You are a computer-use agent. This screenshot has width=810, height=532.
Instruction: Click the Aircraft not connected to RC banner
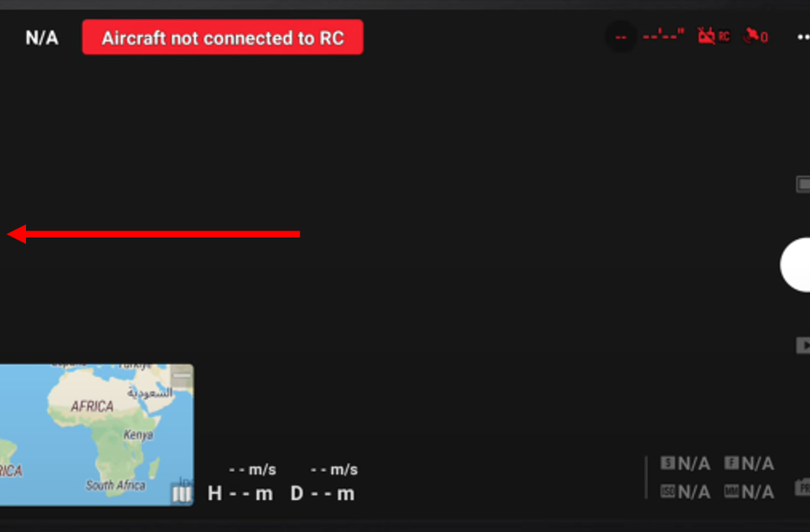point(223,37)
